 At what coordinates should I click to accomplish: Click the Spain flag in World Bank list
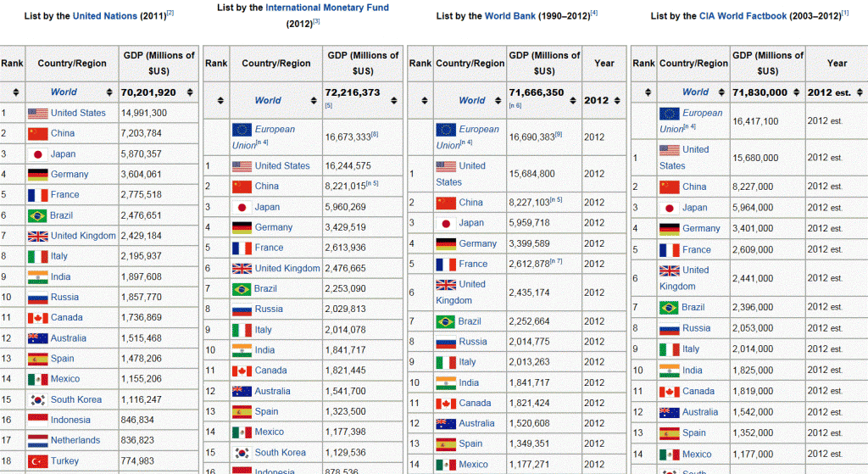pyautogui.click(x=446, y=444)
